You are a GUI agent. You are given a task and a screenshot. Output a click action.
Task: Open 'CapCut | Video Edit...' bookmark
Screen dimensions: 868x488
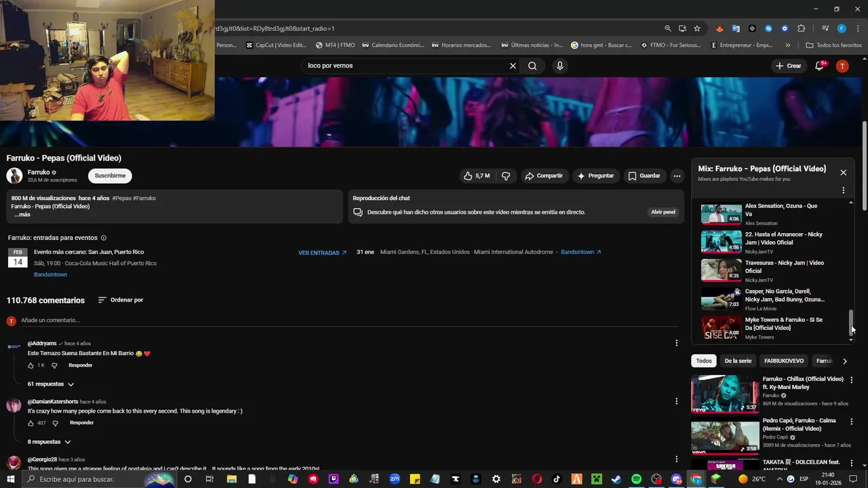point(276,45)
